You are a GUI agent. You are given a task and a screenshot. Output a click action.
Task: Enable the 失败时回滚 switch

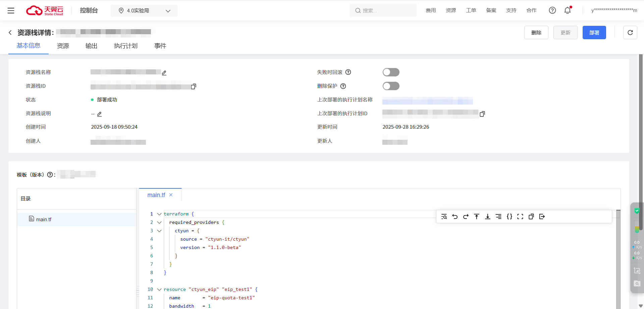point(391,72)
